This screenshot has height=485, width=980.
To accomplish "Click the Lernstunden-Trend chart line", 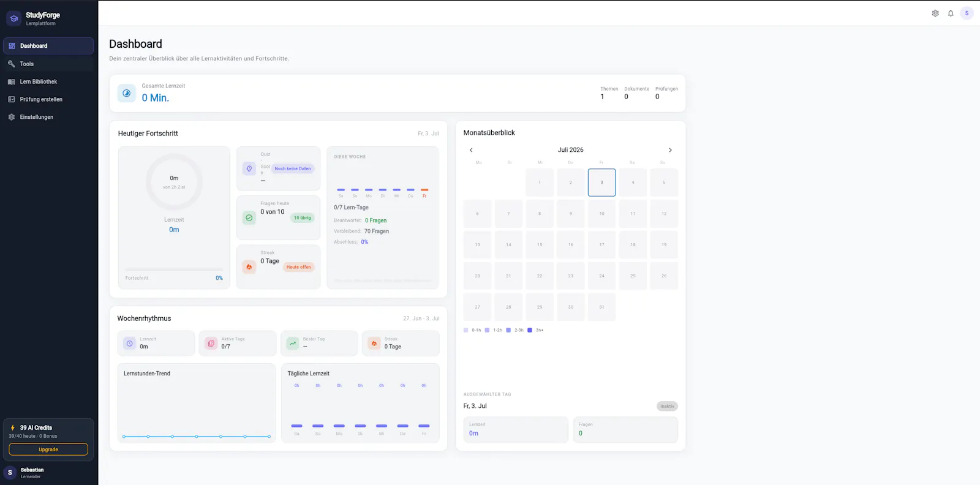I will [197, 437].
